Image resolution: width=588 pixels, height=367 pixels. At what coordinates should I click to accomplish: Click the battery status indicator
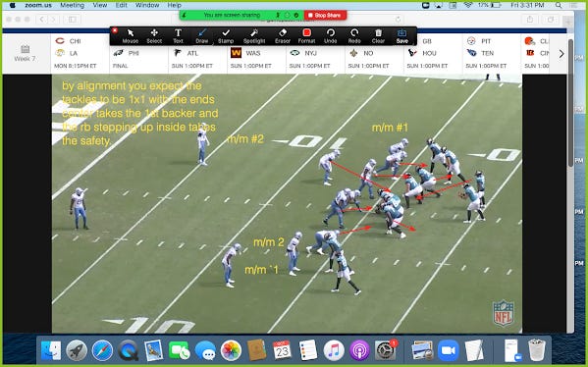point(490,5)
